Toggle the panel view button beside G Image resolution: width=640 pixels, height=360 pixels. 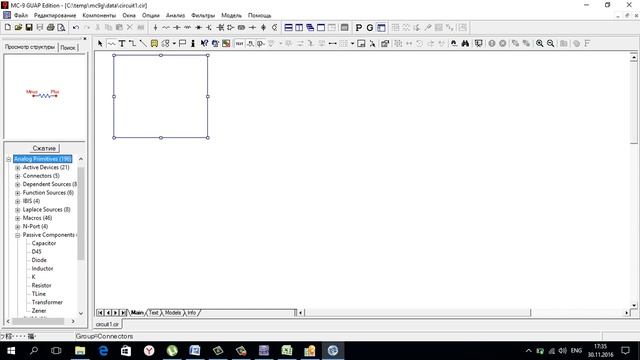(381, 27)
